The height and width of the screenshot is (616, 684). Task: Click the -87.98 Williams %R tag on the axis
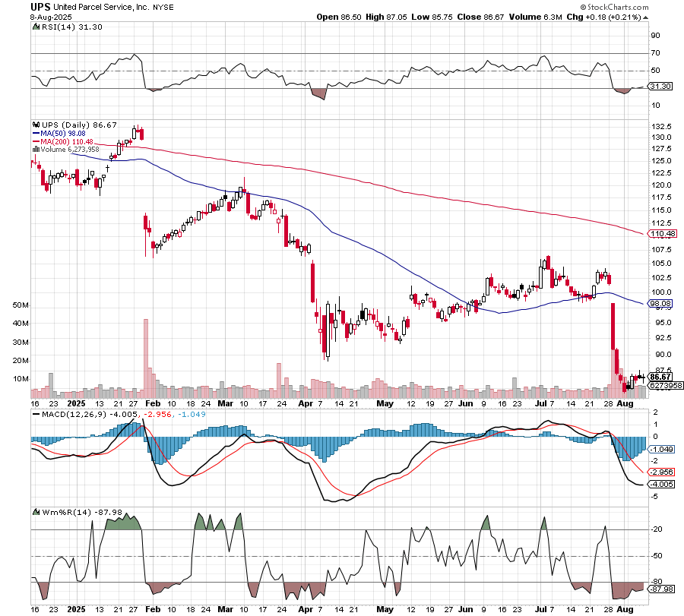[662, 589]
